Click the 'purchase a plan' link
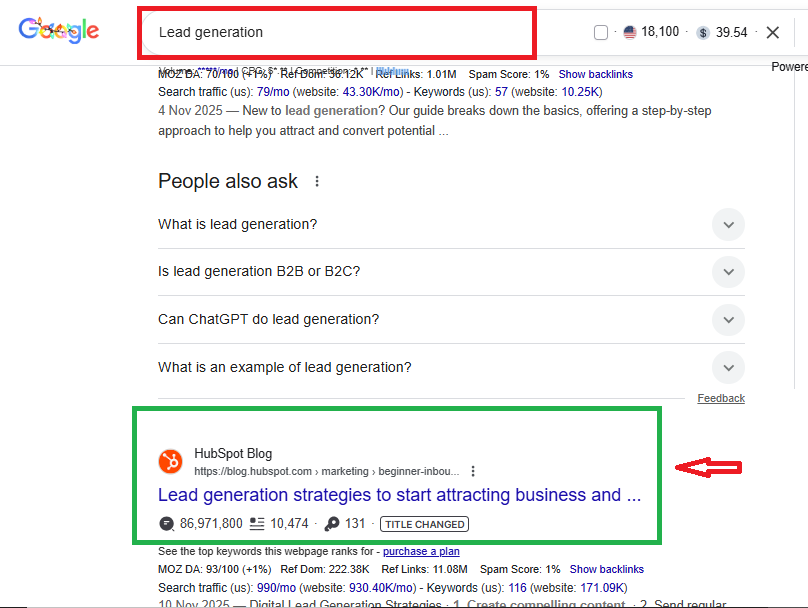 (421, 551)
